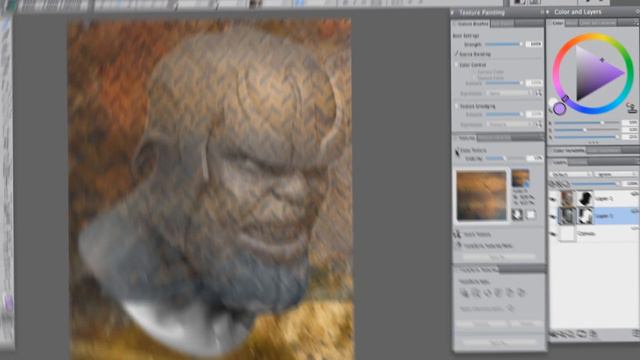Screen dimensions: 640x360
Task: Enable the Color Control checkbox
Action: click(457, 65)
